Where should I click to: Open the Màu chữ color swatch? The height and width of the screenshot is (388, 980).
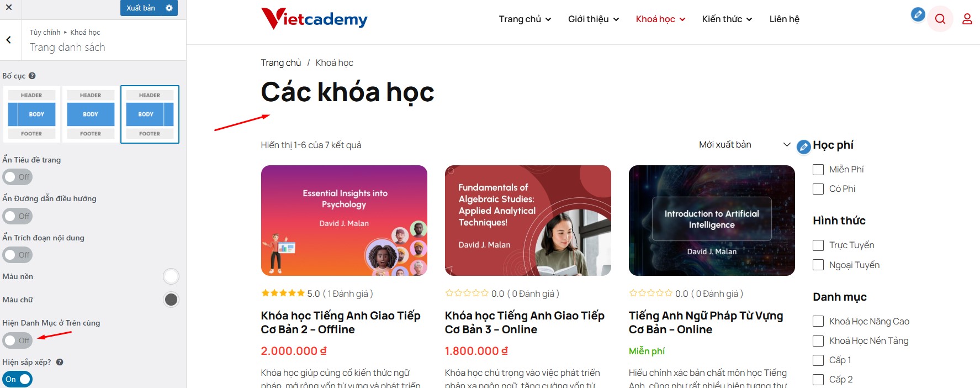click(171, 300)
